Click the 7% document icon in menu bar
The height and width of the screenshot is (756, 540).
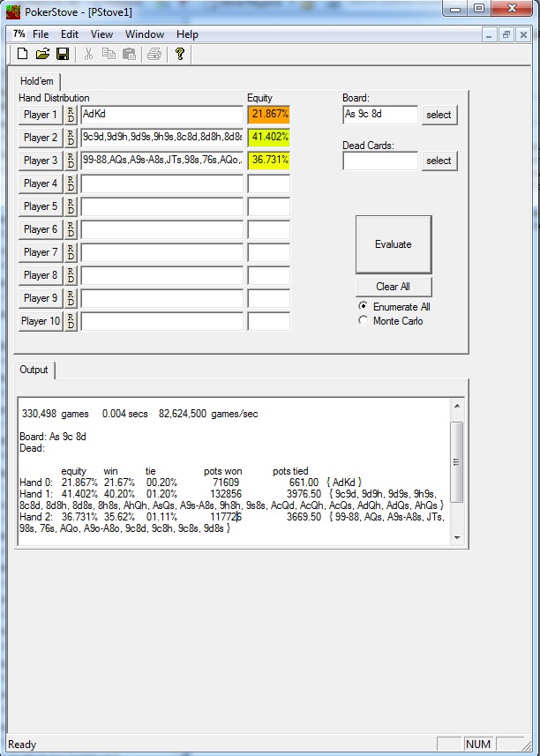tap(19, 34)
